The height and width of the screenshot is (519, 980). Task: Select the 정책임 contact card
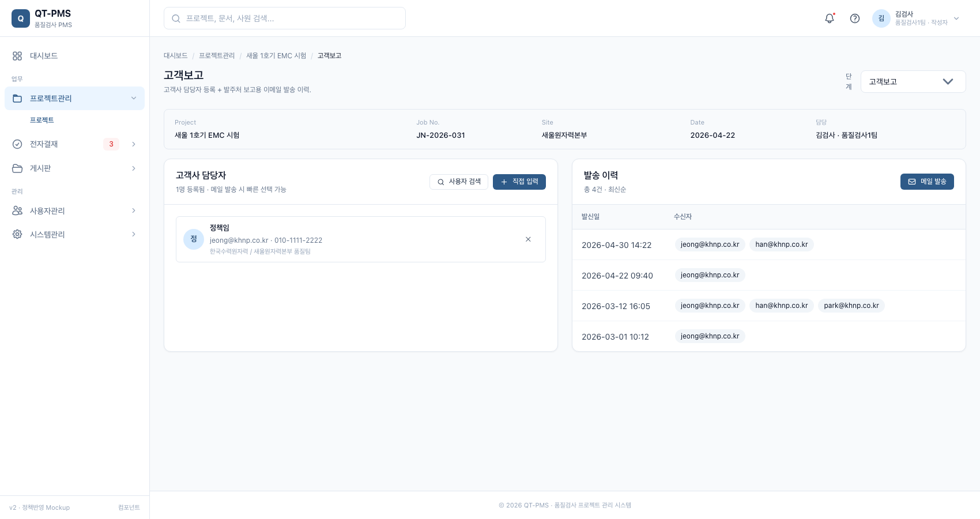pyautogui.click(x=361, y=239)
